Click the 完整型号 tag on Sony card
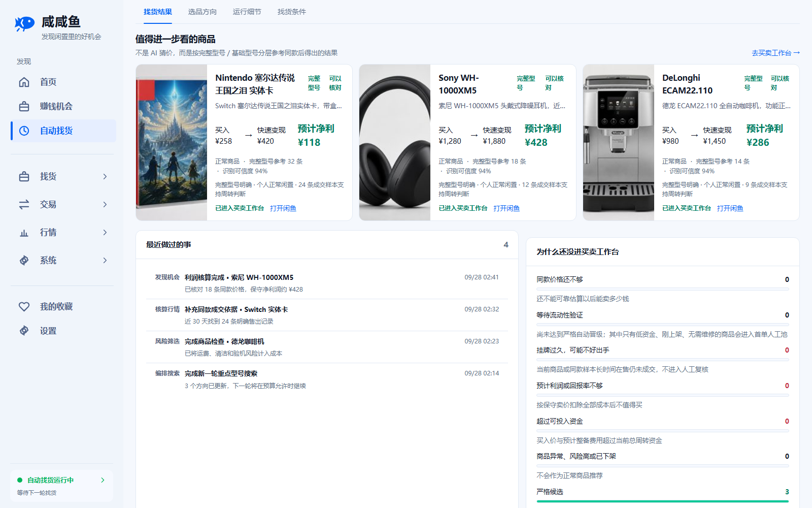 (526, 83)
